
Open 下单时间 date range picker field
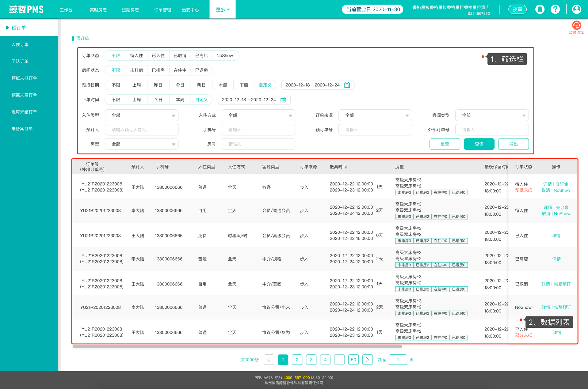pos(254,100)
